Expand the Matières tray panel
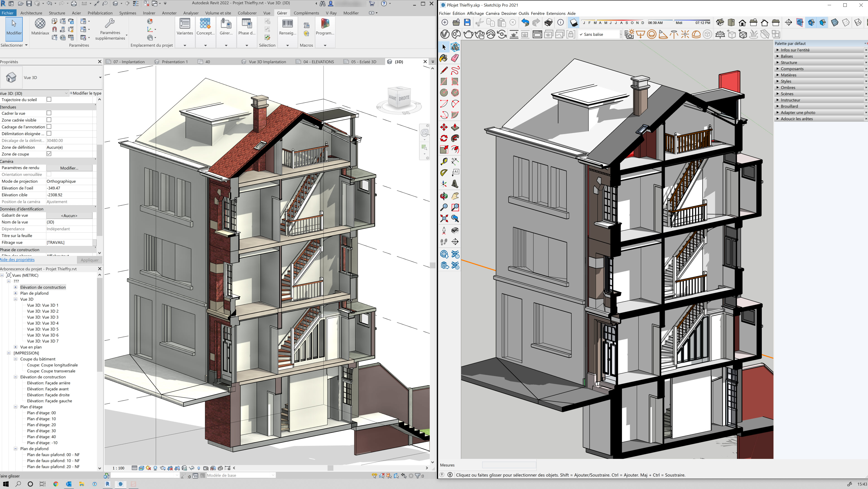Viewport: 868px width, 489px height. click(788, 75)
